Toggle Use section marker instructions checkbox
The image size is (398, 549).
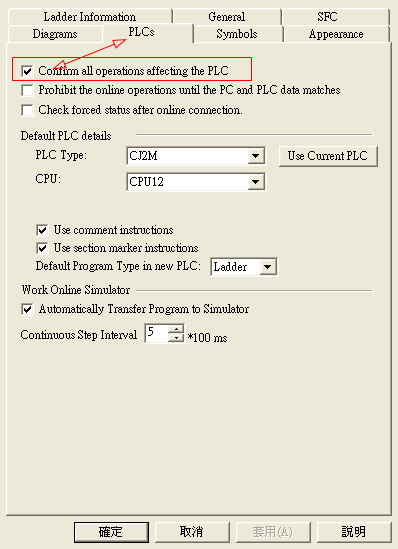[42, 248]
